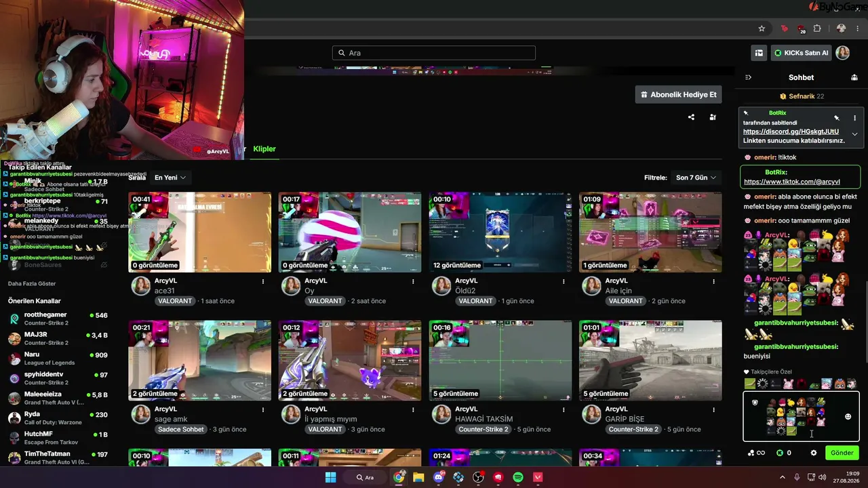Focus the chat message input box

pyautogui.click(x=801, y=416)
